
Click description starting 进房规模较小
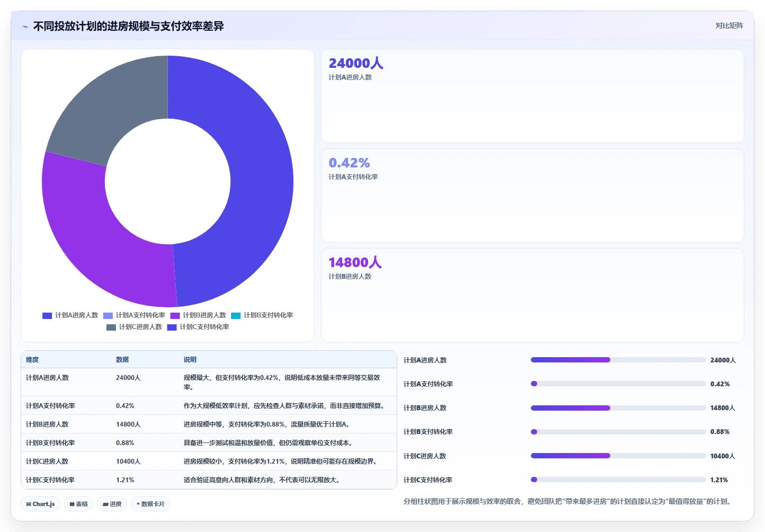pyautogui.click(x=280, y=462)
